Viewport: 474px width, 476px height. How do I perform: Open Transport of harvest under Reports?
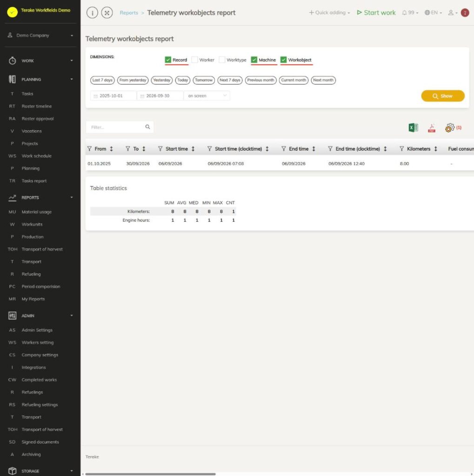pos(42,249)
